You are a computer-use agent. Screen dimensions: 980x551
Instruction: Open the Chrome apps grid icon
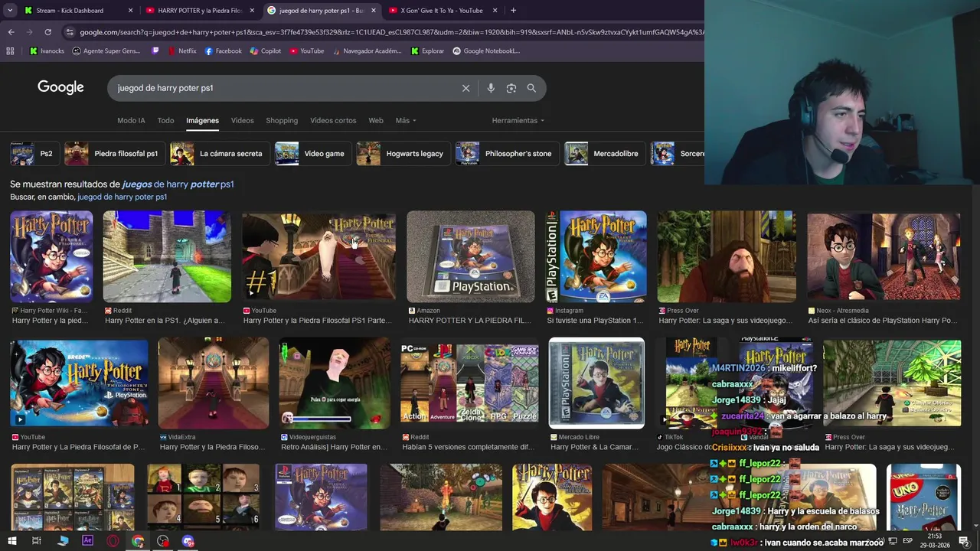(x=10, y=51)
